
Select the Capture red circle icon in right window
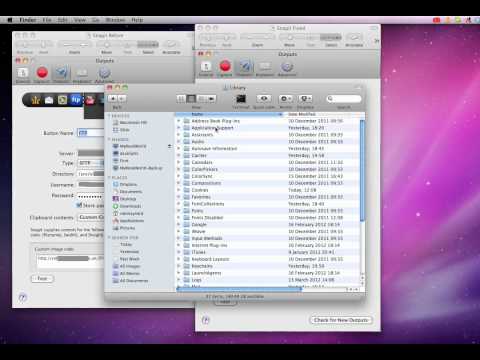pyautogui.click(x=225, y=66)
